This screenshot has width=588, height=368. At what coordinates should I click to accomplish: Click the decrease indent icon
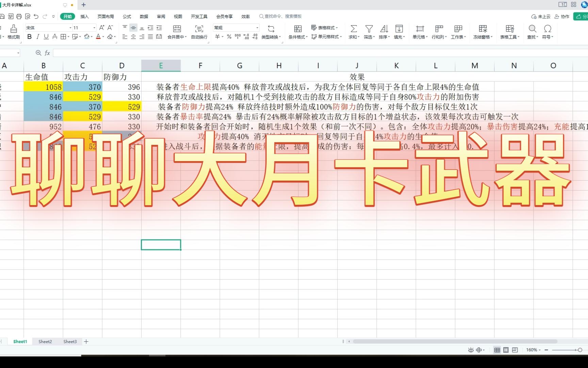tap(150, 28)
